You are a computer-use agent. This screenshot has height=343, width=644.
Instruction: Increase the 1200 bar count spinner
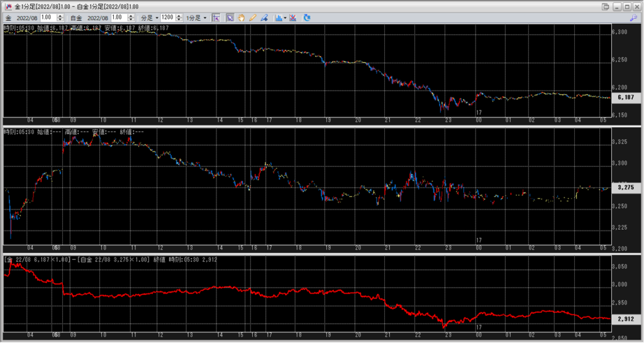[179, 16]
